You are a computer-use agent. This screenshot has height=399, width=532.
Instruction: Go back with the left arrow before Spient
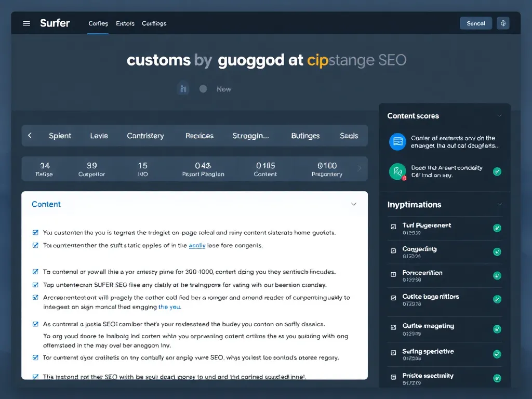click(30, 136)
